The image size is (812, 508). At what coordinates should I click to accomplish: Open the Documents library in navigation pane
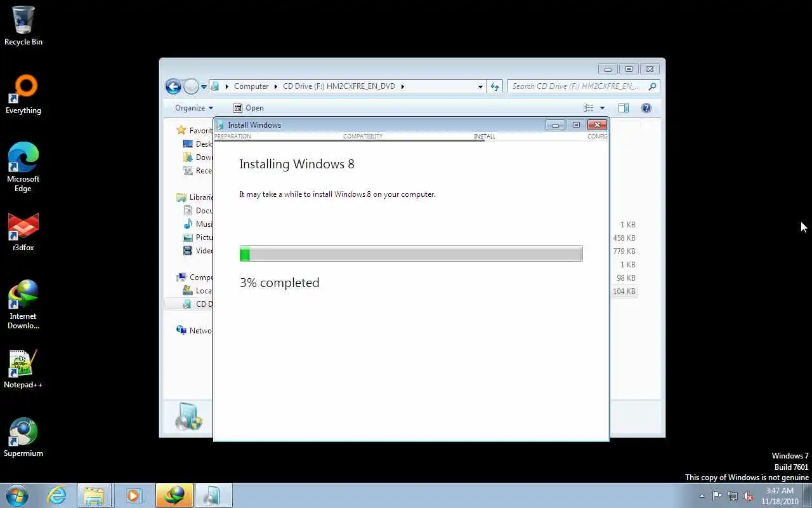(197, 211)
